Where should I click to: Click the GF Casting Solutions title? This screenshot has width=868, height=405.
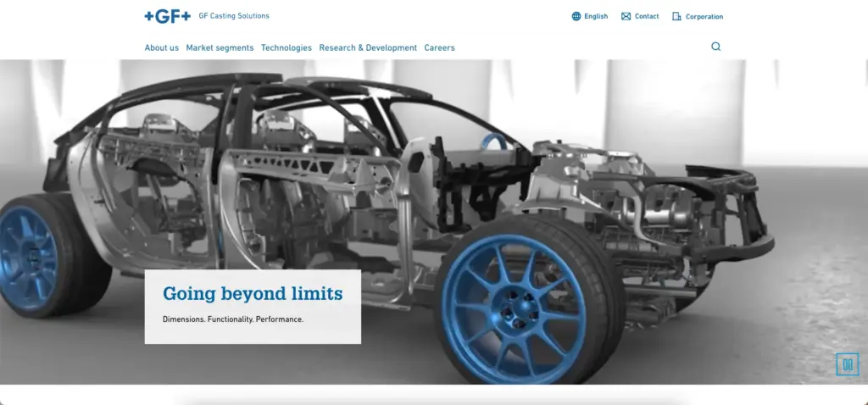[x=234, y=16]
